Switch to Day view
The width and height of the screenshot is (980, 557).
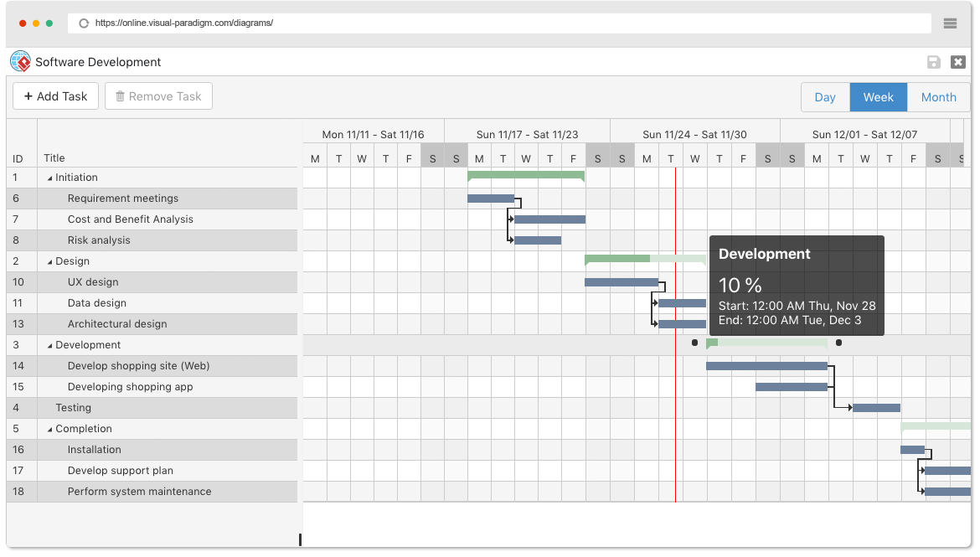tap(825, 97)
